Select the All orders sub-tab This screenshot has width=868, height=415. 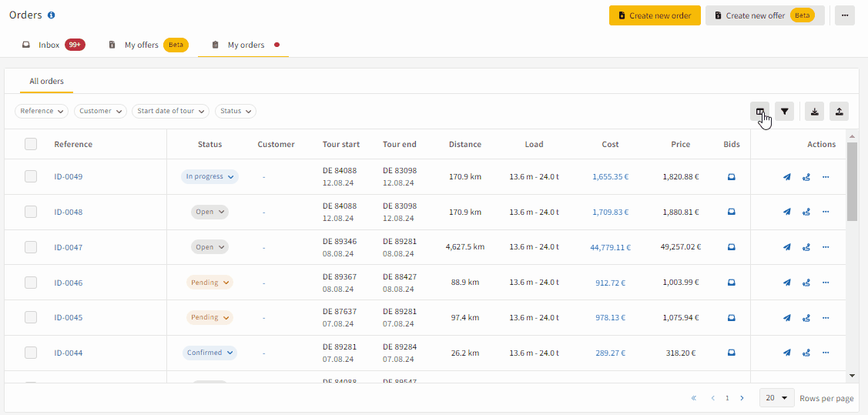46,82
